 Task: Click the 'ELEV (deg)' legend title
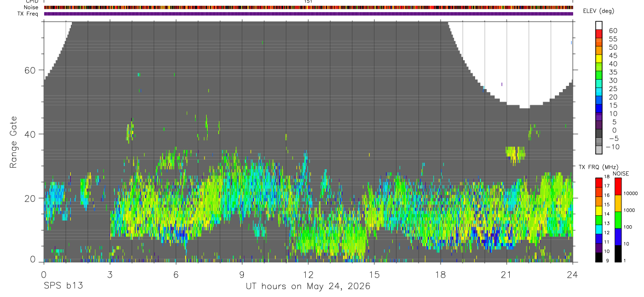[x=598, y=11]
